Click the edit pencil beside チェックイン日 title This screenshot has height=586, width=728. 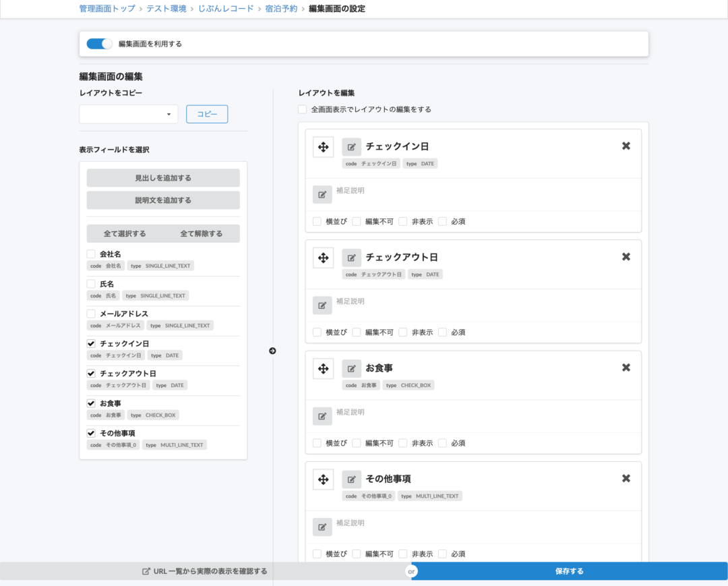pyautogui.click(x=351, y=146)
